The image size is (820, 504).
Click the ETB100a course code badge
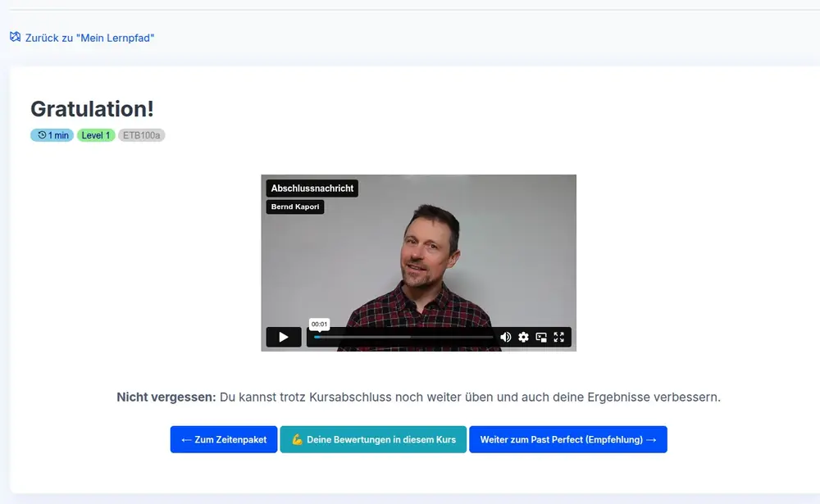pos(142,135)
